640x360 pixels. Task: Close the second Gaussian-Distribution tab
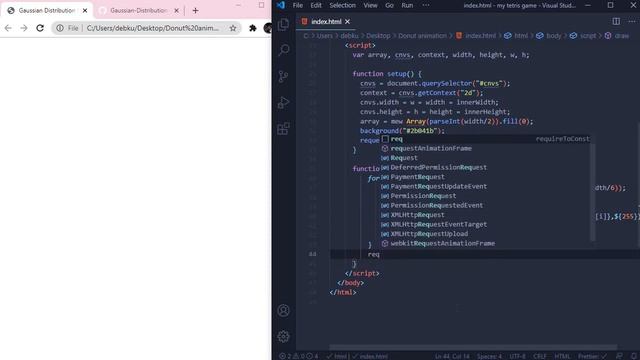click(x=176, y=11)
